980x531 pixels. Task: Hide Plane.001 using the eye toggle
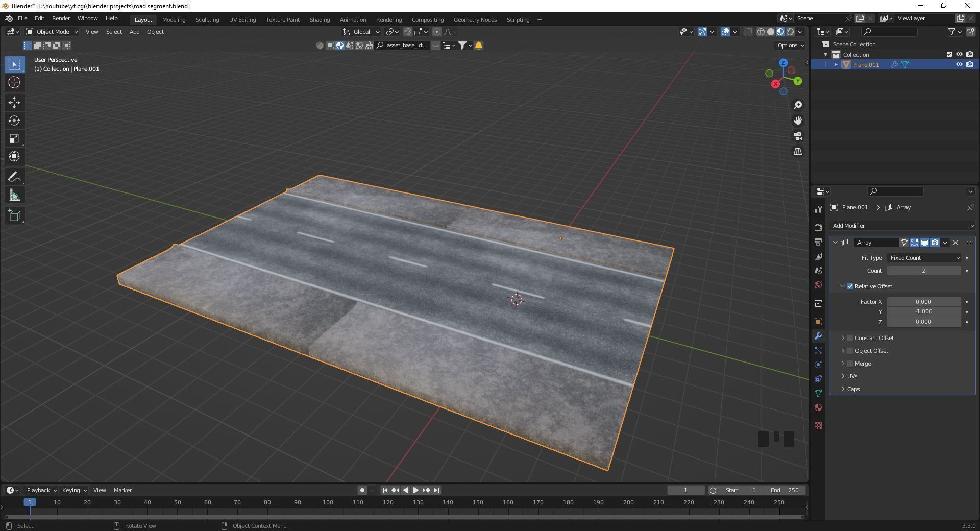click(959, 65)
